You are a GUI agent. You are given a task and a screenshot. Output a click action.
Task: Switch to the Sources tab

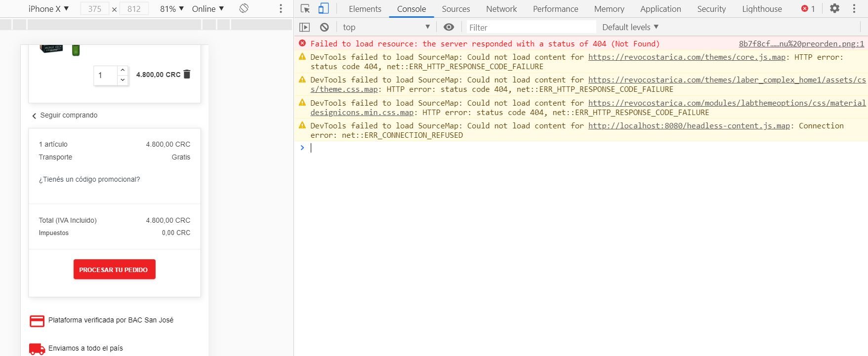456,9
